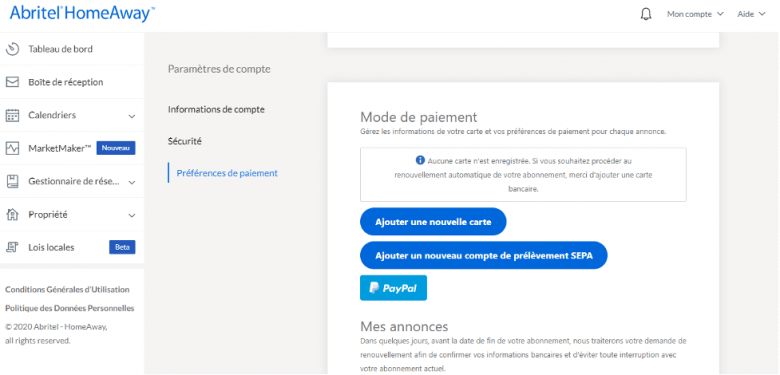Expand the Calendriers chevron

(132, 116)
